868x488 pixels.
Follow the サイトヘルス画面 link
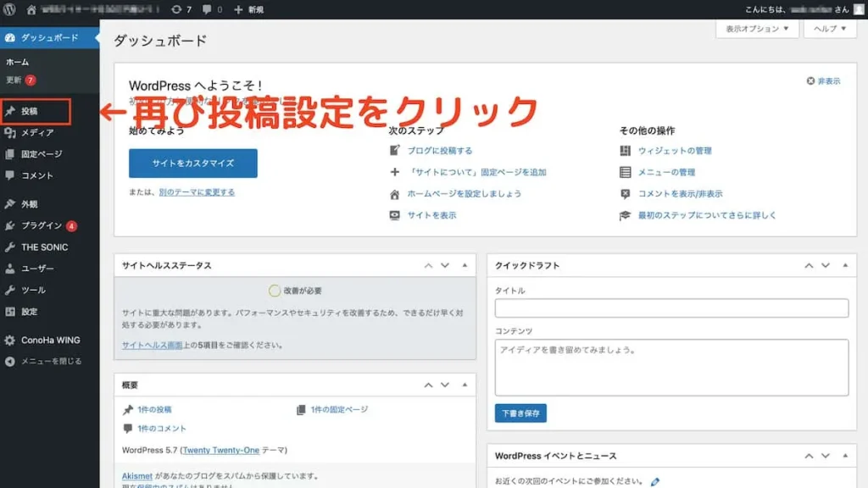coord(153,345)
